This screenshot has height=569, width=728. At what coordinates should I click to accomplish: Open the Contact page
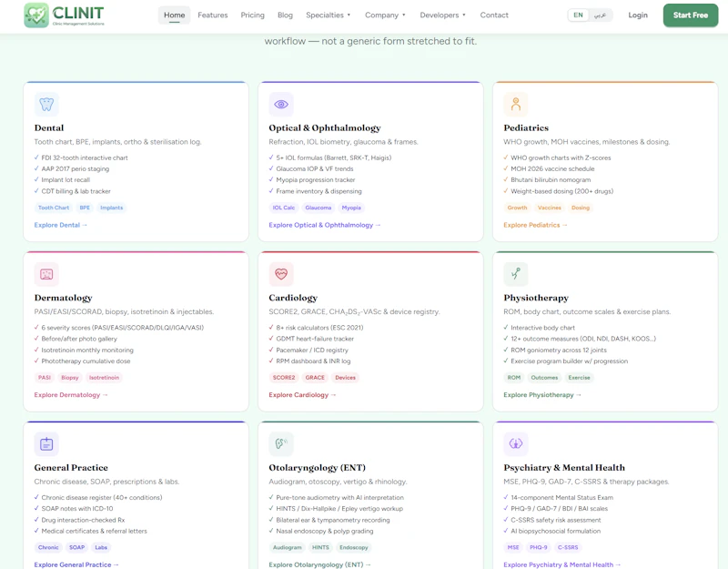click(x=494, y=15)
